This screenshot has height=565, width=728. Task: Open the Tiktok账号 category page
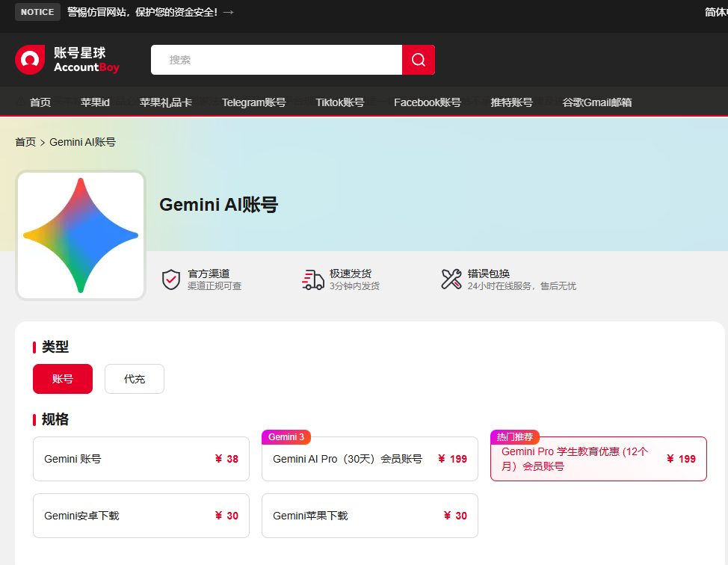[x=339, y=102]
